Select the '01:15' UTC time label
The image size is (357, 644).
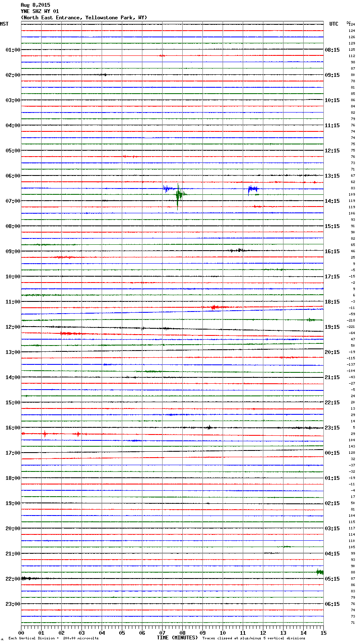point(332,478)
